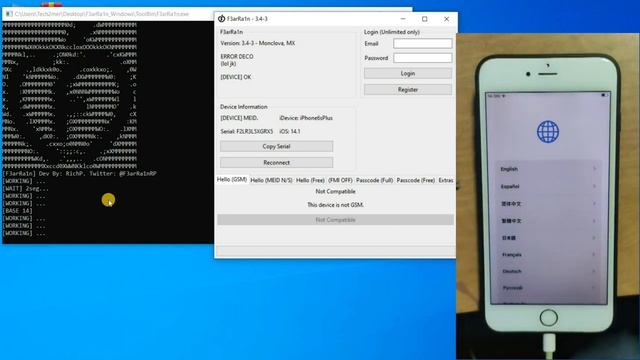This screenshot has width=640, height=360.
Task: Click the [DEVICE] MEID. text
Action: (239, 118)
